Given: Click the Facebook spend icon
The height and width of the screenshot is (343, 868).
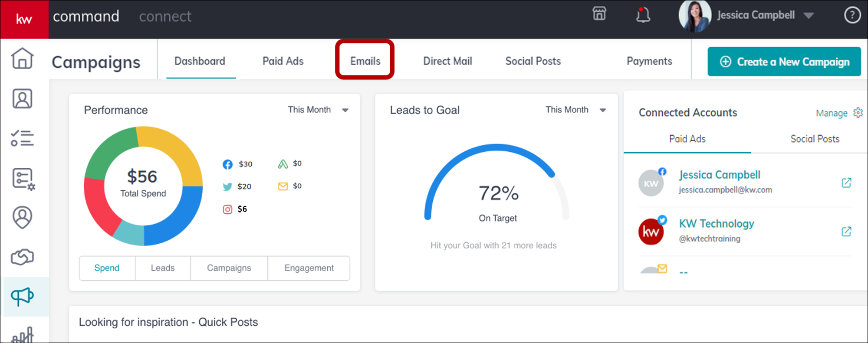Looking at the screenshot, I should pyautogui.click(x=227, y=164).
